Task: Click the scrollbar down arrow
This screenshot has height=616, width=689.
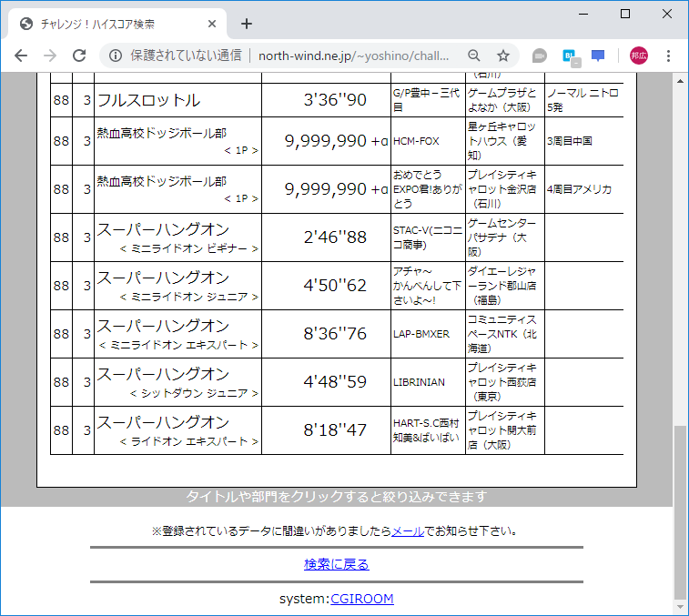Action: coord(680,607)
